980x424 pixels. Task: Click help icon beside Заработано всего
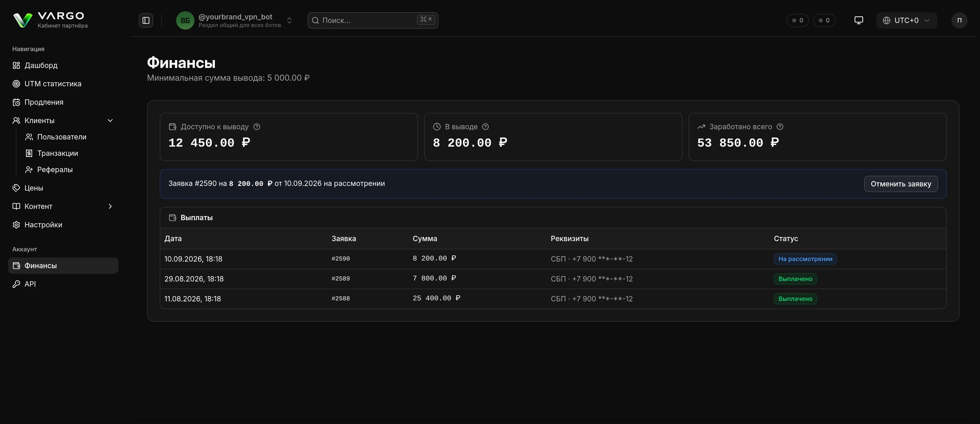tap(780, 127)
